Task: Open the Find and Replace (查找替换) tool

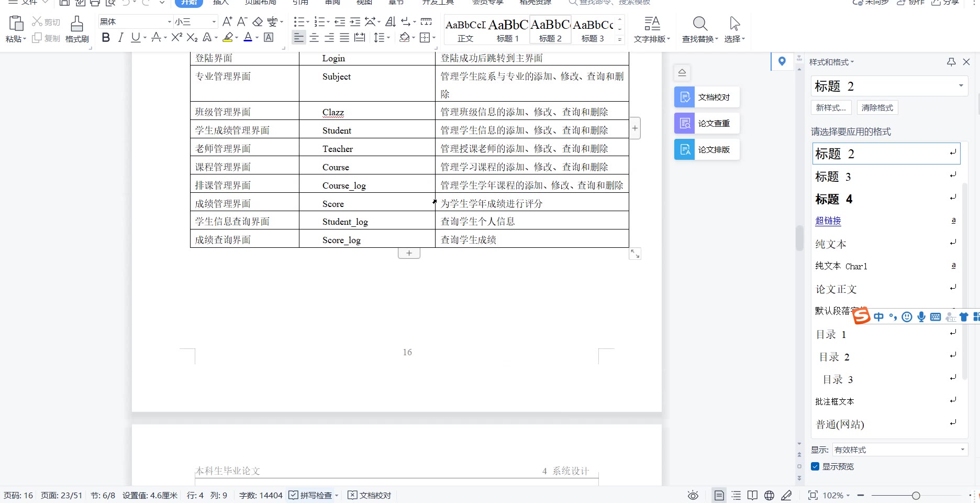Action: 699,29
